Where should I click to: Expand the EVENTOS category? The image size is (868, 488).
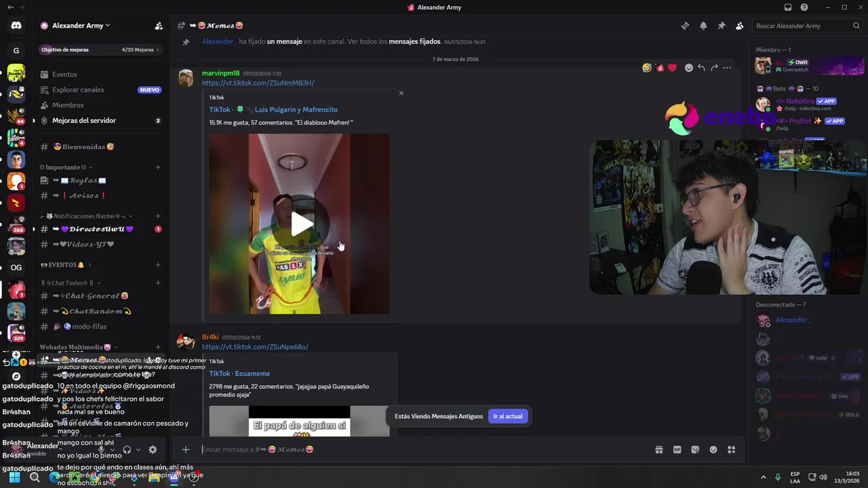point(65,265)
